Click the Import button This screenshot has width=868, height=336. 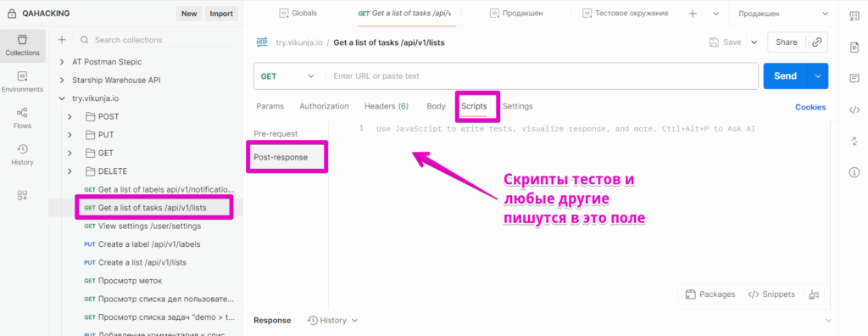pyautogui.click(x=221, y=14)
